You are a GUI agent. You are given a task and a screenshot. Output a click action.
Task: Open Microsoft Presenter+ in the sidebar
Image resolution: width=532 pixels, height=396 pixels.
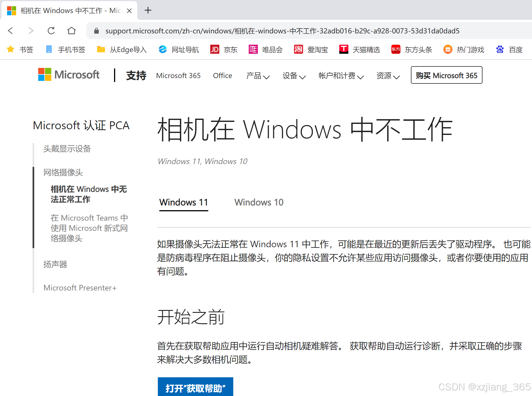(x=80, y=288)
